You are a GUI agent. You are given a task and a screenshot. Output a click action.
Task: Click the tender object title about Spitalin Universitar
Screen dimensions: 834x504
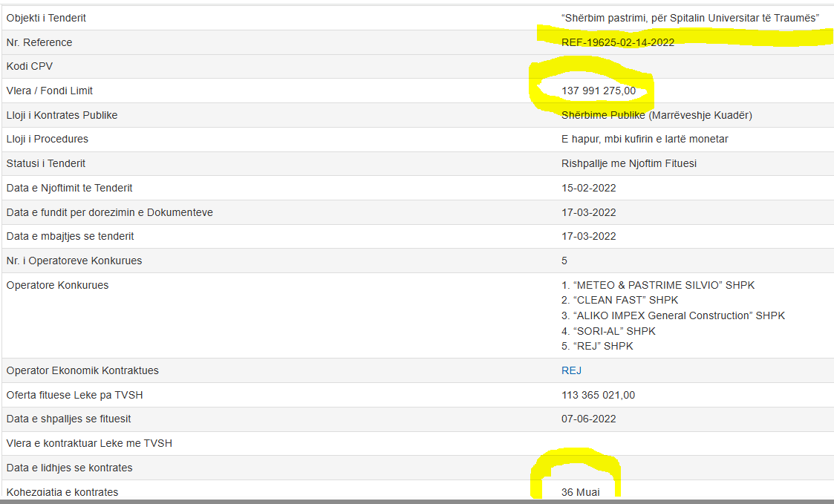[690, 18]
